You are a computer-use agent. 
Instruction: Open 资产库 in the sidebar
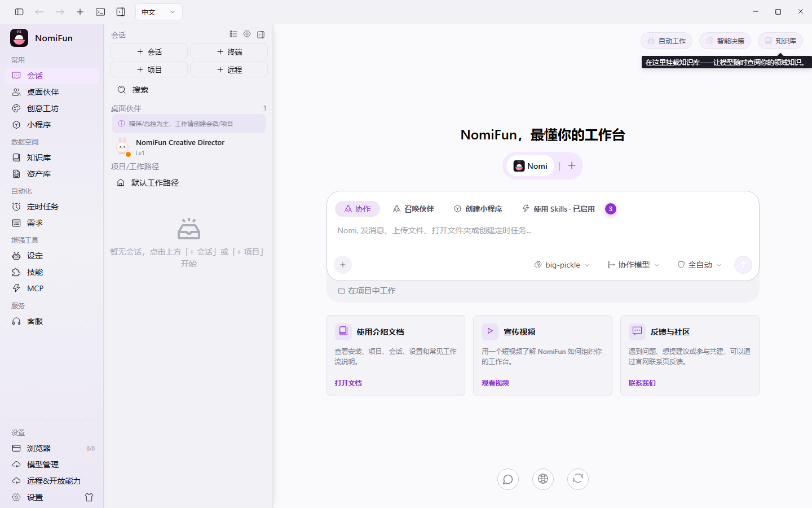pos(52,174)
